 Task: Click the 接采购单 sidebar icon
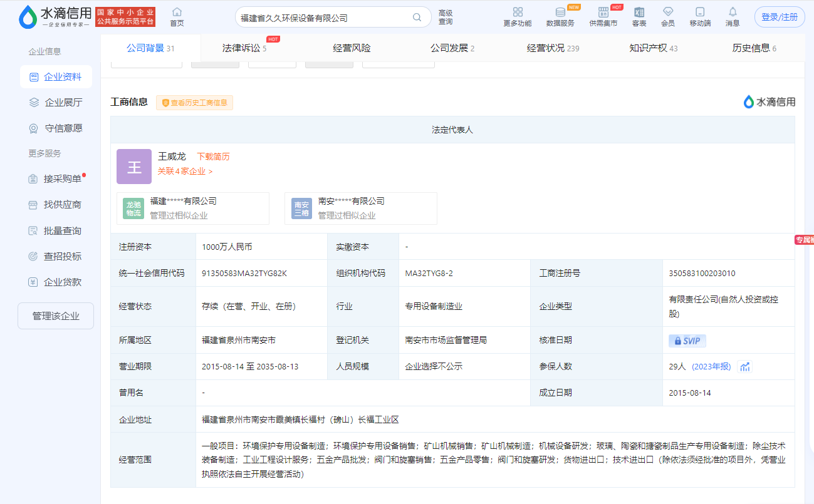tap(33, 179)
